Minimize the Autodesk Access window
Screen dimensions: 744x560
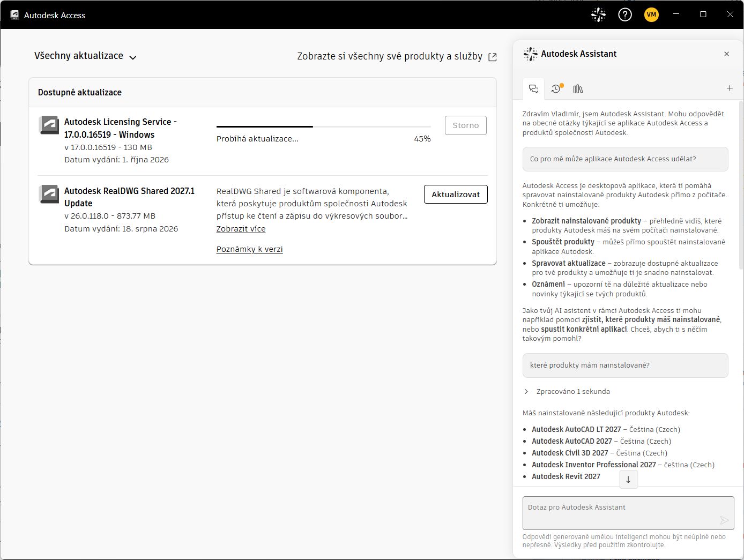[676, 14]
